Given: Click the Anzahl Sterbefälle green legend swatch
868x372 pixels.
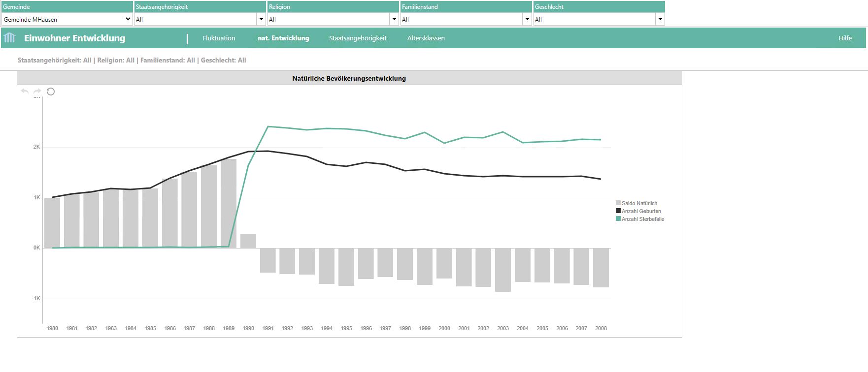Looking at the screenshot, I should [x=618, y=219].
